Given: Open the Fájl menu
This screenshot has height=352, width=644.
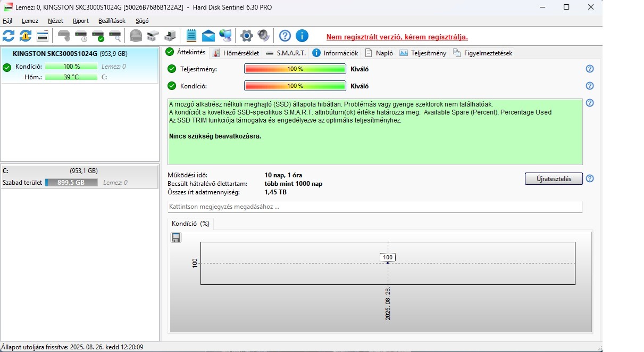Looking at the screenshot, I should point(7,21).
